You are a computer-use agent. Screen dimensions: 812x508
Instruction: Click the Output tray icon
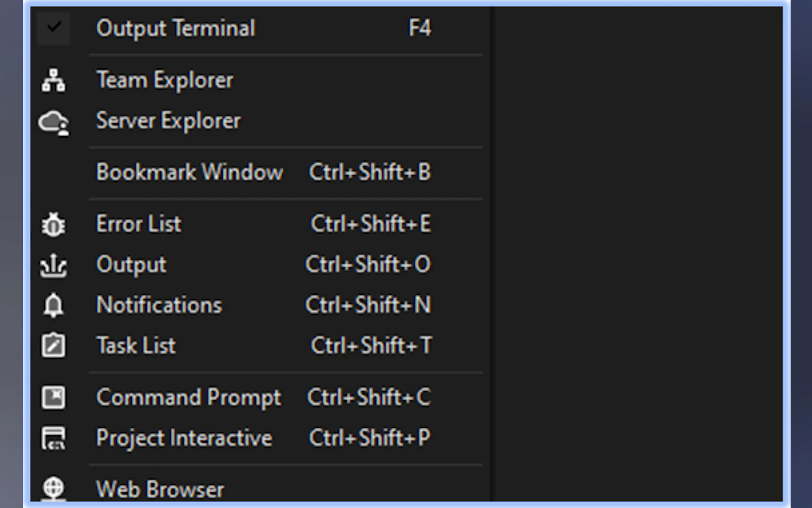[x=53, y=266]
